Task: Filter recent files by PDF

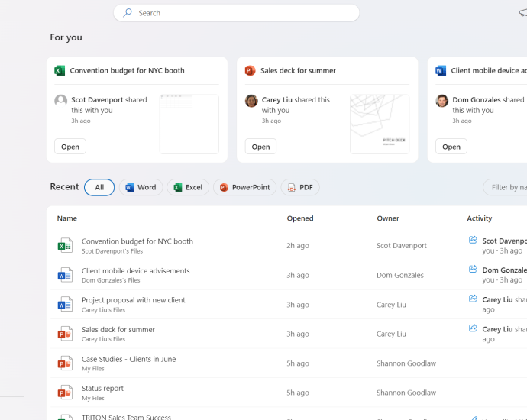Action: tap(300, 187)
